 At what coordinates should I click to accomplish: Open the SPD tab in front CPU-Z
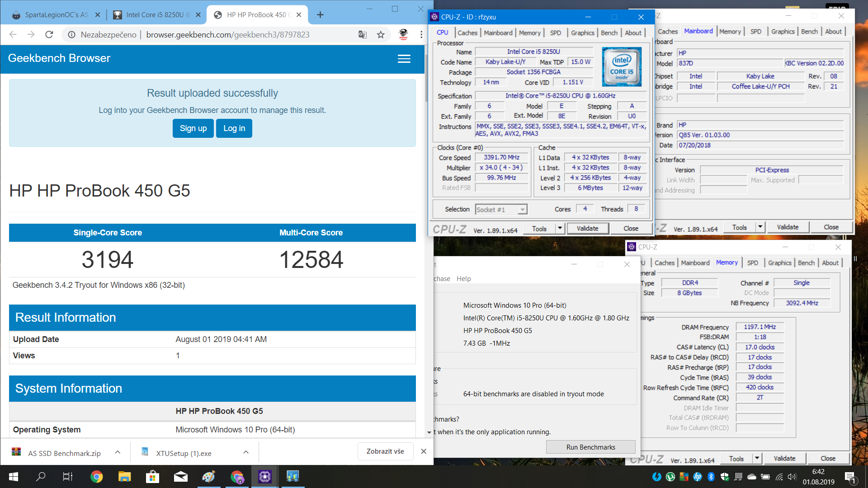click(x=555, y=33)
